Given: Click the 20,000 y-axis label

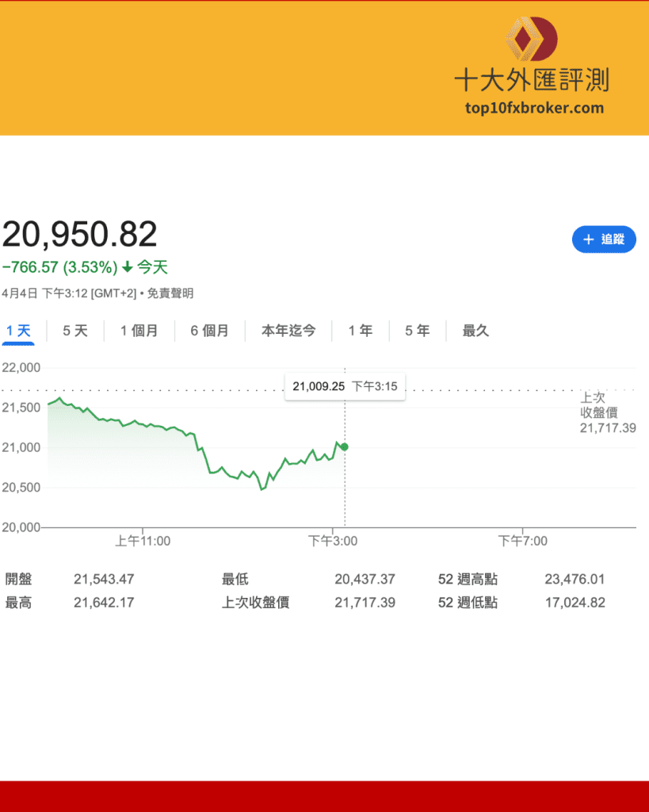Looking at the screenshot, I should coord(21,527).
